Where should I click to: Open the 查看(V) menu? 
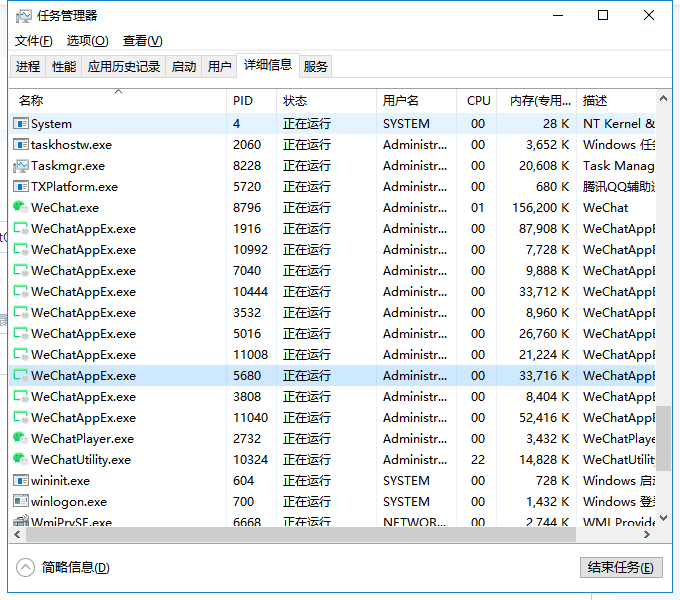pos(142,41)
